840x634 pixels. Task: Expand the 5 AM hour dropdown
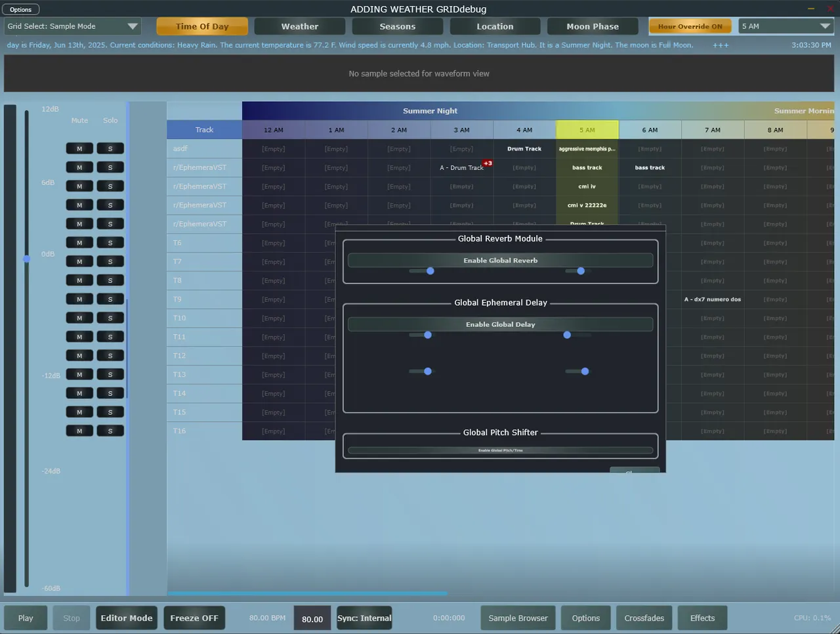point(786,26)
